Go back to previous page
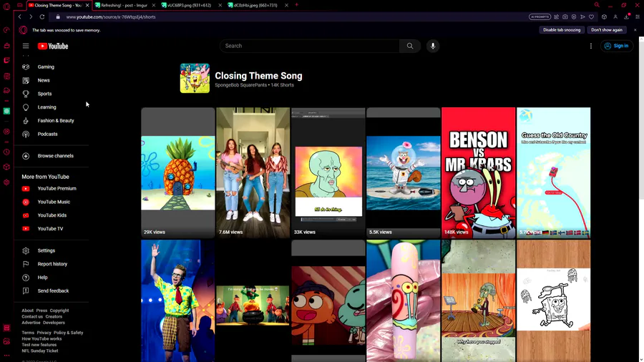 coord(20,17)
